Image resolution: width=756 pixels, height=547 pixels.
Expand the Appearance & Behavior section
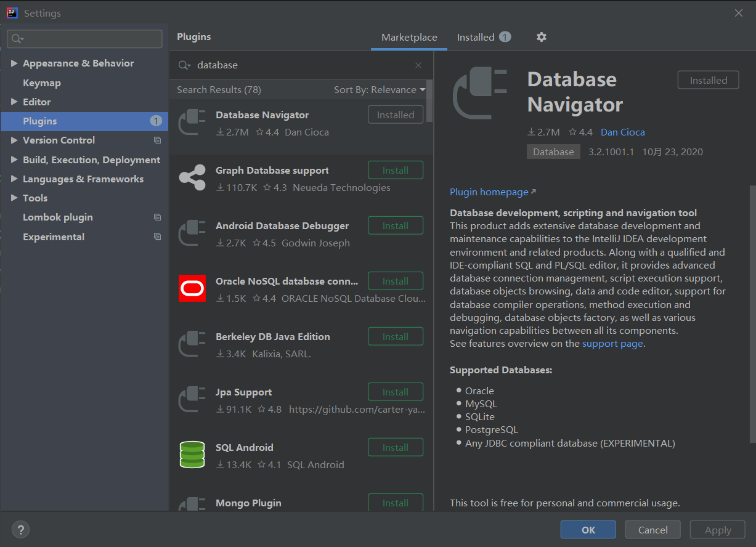[x=15, y=63]
